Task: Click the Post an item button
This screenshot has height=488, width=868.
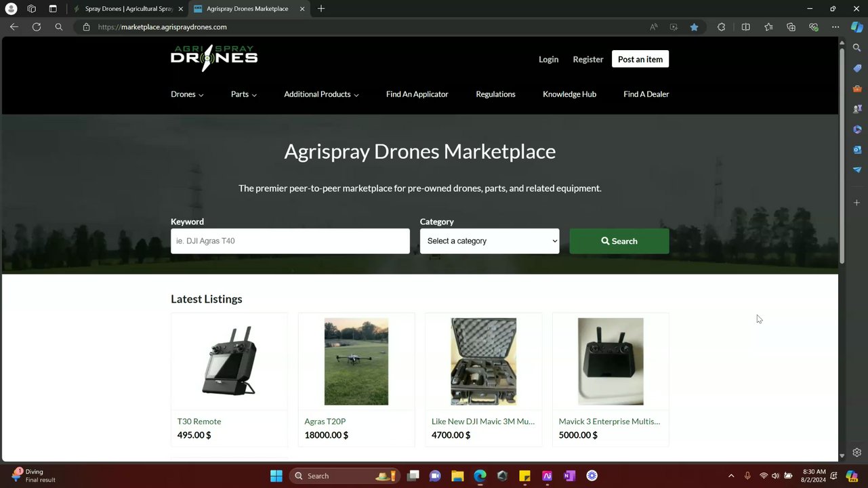Action: 640,60
